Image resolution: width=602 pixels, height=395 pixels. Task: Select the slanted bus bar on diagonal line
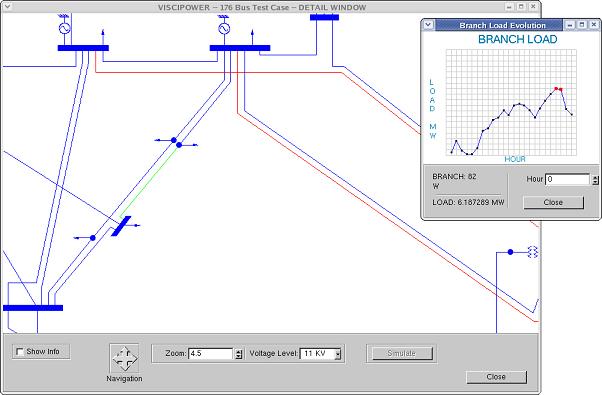coord(121,226)
